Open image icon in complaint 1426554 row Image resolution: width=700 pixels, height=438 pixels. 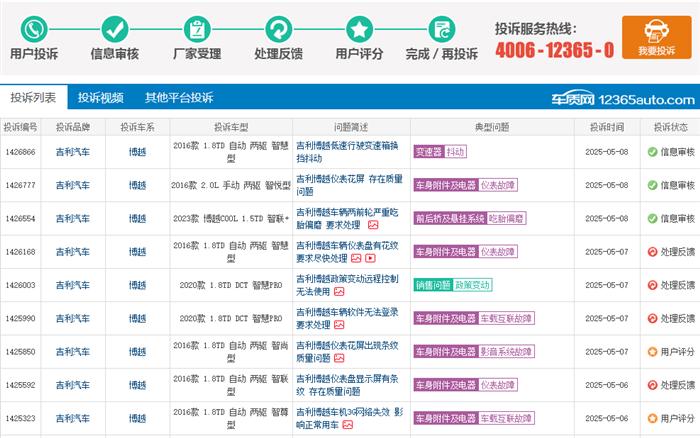373,225
